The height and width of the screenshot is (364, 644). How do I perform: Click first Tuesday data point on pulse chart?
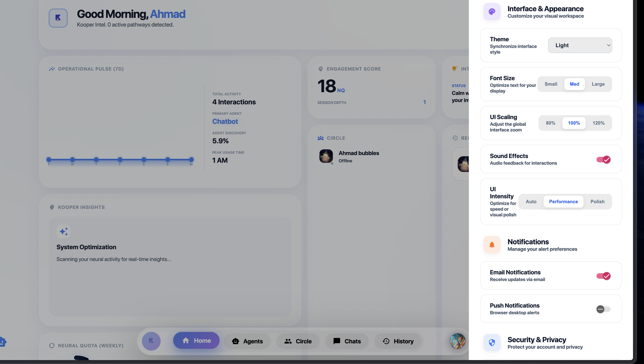tap(49, 159)
